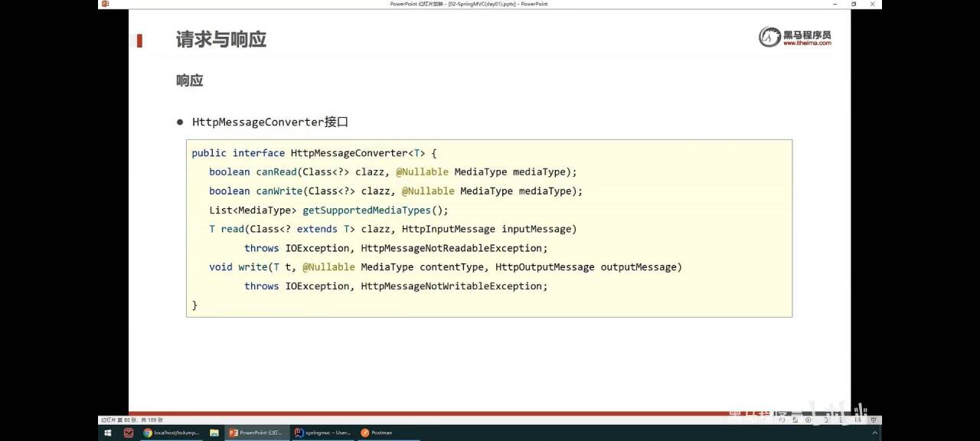Click the PowerPoint window title text
980x441 pixels.
(x=469, y=4)
